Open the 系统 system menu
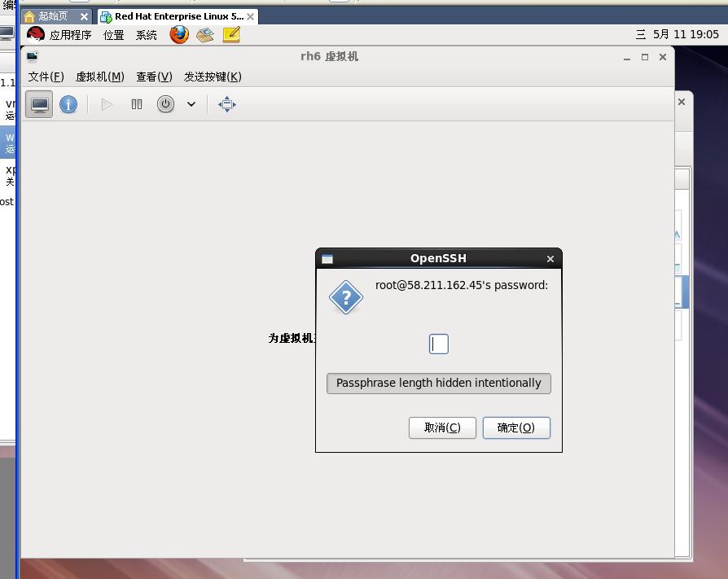Viewport: 728px width, 579px height. pos(147,35)
